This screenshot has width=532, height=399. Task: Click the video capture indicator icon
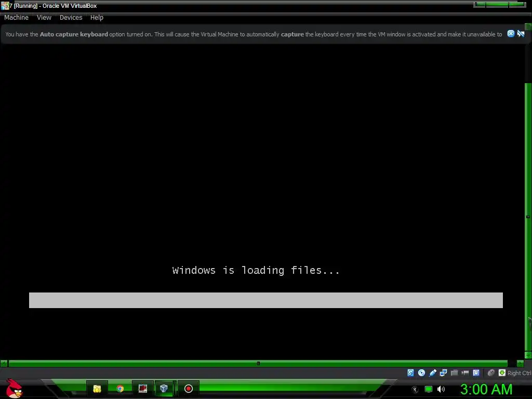[465, 373]
